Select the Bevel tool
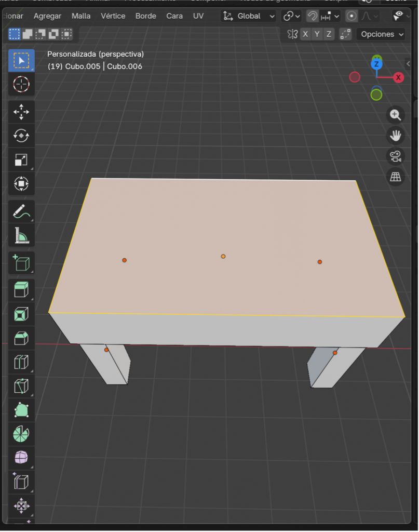Viewport: 419px width, 532px height. click(x=21, y=338)
